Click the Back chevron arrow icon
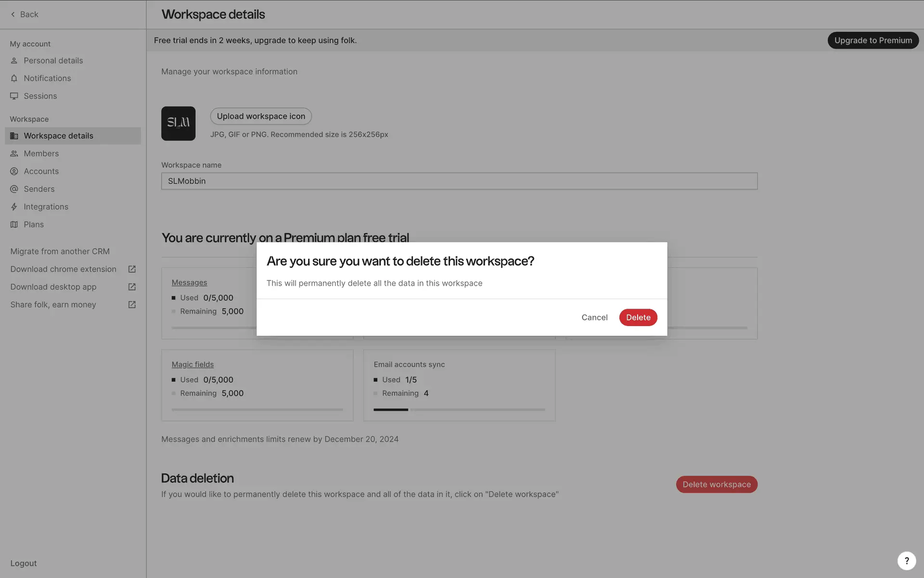Viewport: 924px width, 578px height. pyautogui.click(x=13, y=14)
